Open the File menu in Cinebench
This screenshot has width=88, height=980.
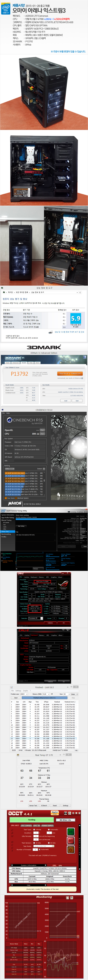tap(3, 413)
